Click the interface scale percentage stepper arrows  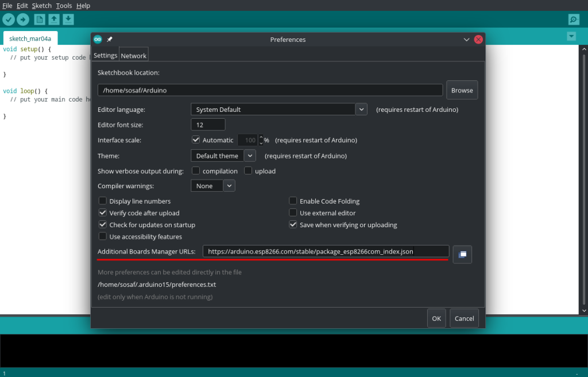(x=261, y=140)
